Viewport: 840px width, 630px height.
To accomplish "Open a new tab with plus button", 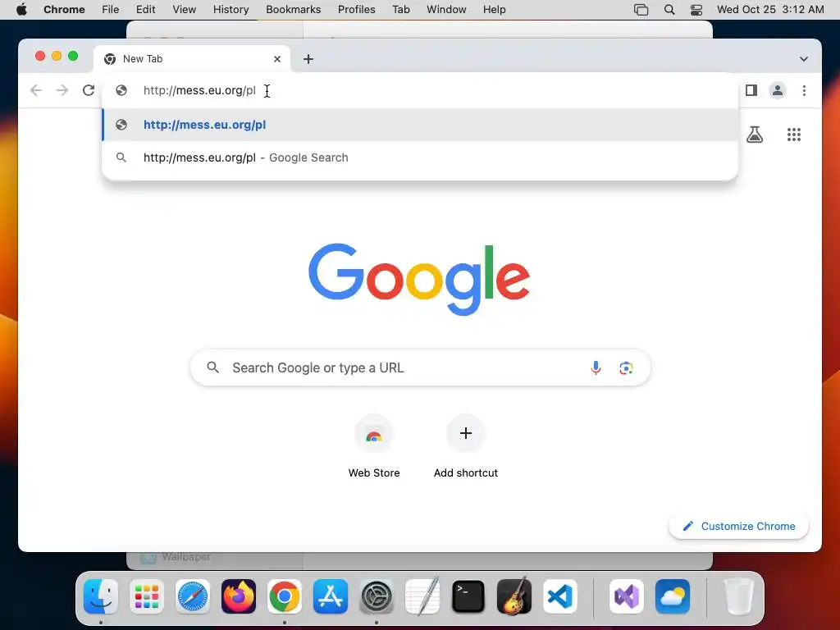I will coord(308,59).
